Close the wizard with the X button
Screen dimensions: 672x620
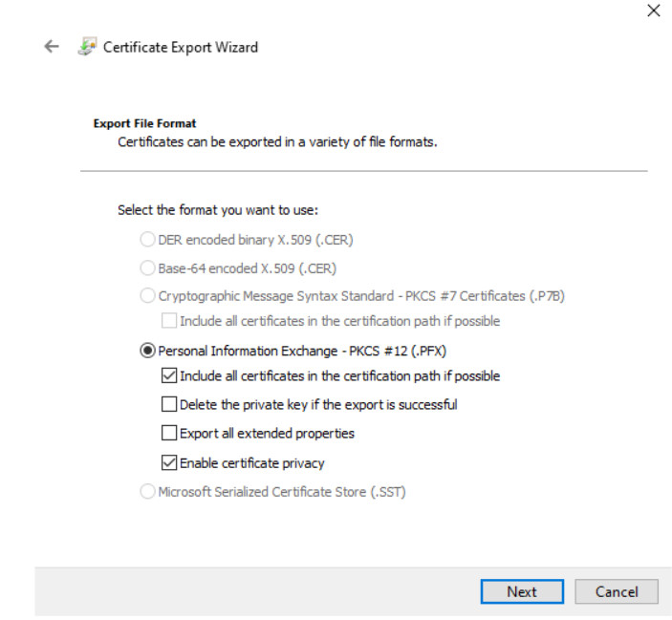[654, 11]
